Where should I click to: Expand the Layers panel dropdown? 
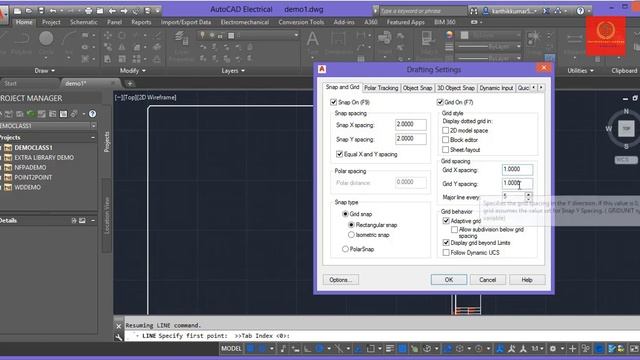[x=233, y=71]
